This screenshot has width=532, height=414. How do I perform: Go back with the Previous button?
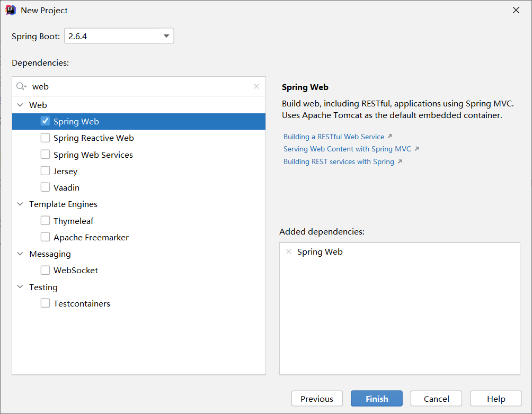[x=317, y=399]
